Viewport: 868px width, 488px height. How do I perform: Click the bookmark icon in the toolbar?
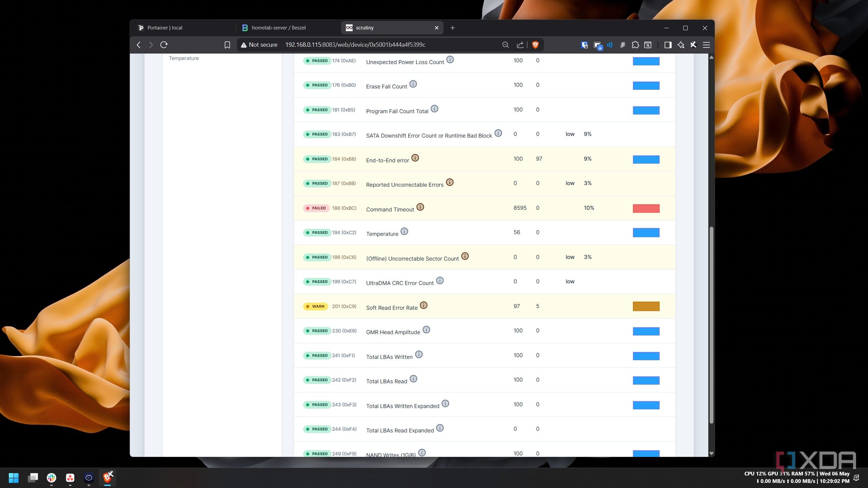pyautogui.click(x=227, y=45)
